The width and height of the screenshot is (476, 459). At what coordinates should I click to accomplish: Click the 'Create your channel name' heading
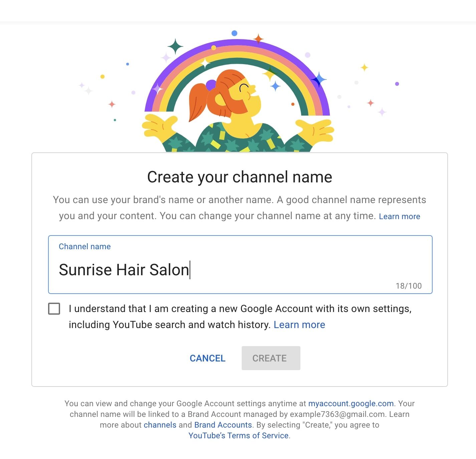pyautogui.click(x=240, y=177)
